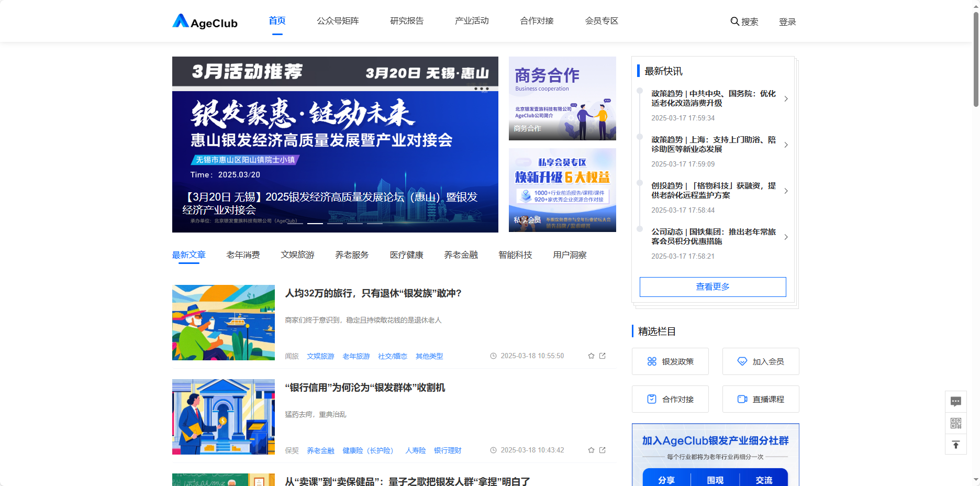
Task: Open the 商务合作 banner thumbnail
Action: coord(562,98)
